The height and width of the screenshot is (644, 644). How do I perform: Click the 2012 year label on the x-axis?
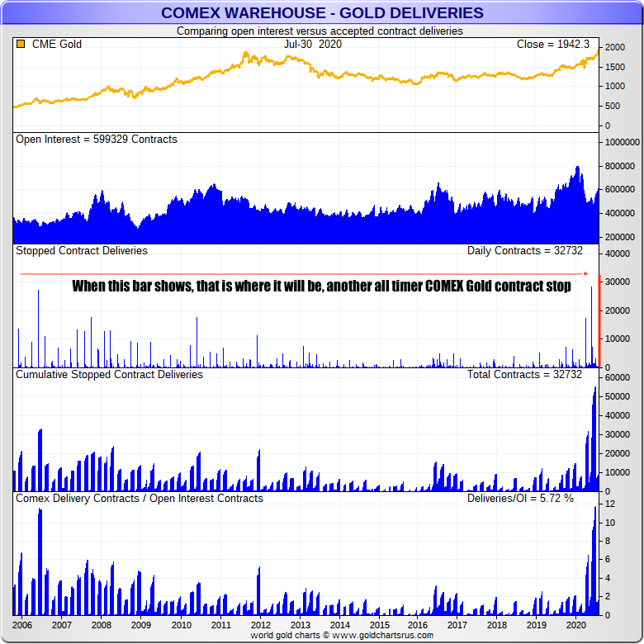[259, 625]
